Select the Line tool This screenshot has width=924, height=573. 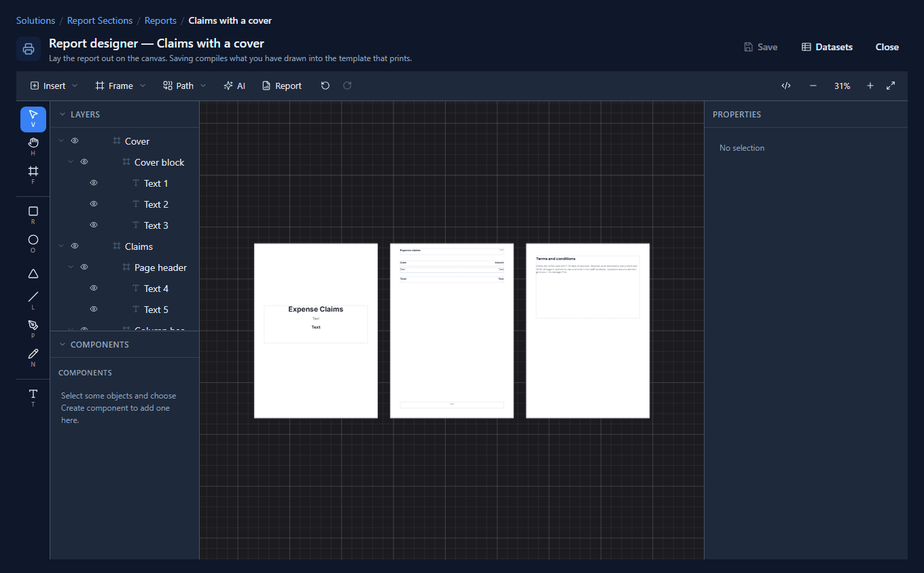[33, 301]
